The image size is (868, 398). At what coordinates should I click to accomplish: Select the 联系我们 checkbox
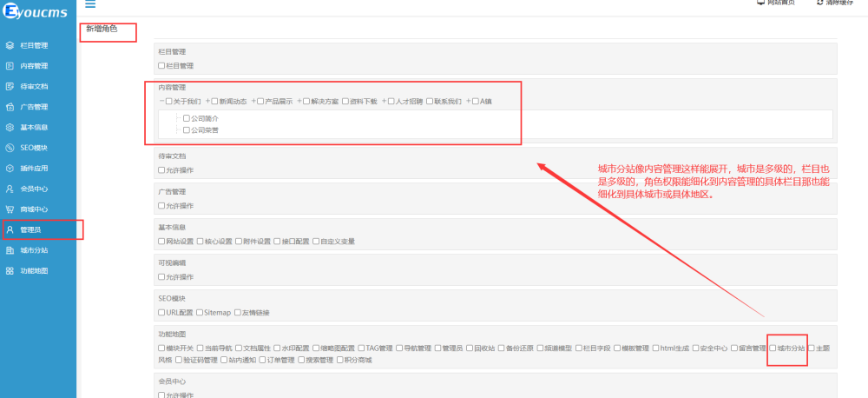[x=430, y=102]
